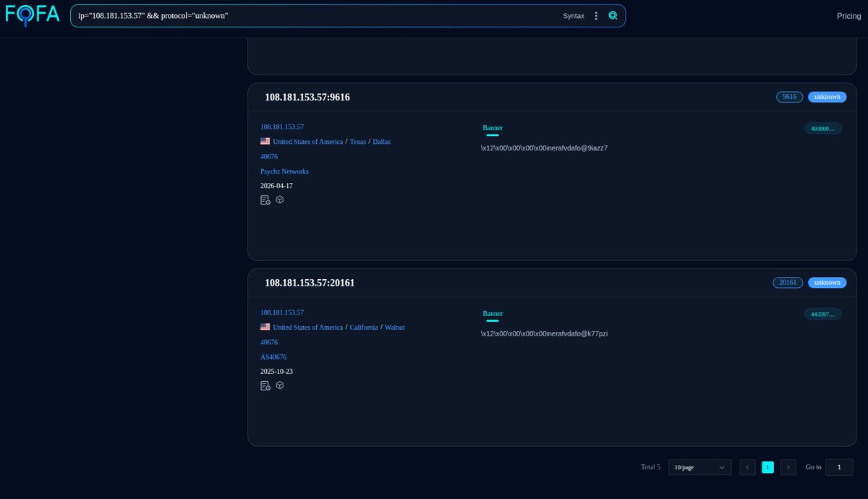The width and height of the screenshot is (868, 499).
Task: Open the Syntax help link
Action: click(574, 16)
